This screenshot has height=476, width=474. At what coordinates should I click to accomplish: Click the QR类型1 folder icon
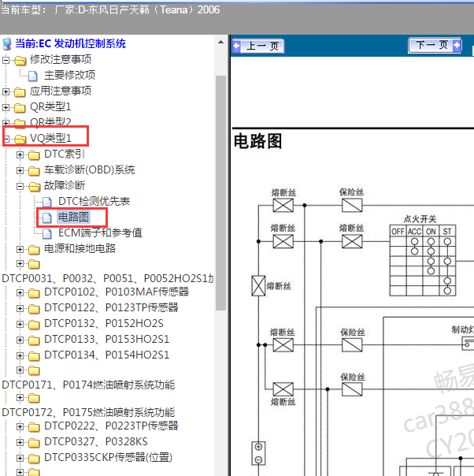(x=20, y=108)
